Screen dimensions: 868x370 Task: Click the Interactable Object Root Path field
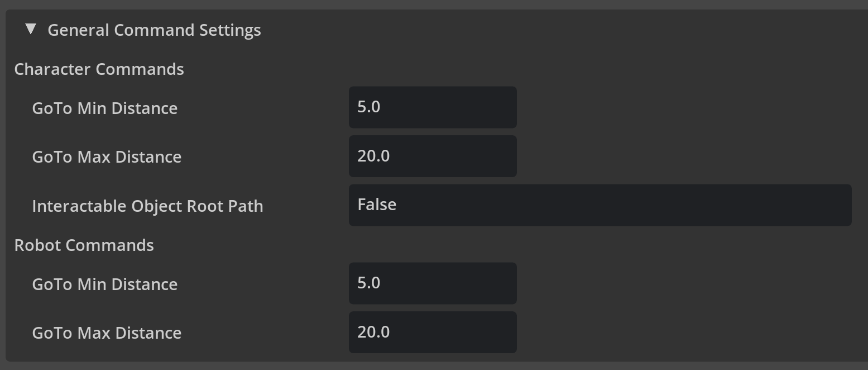click(x=600, y=205)
